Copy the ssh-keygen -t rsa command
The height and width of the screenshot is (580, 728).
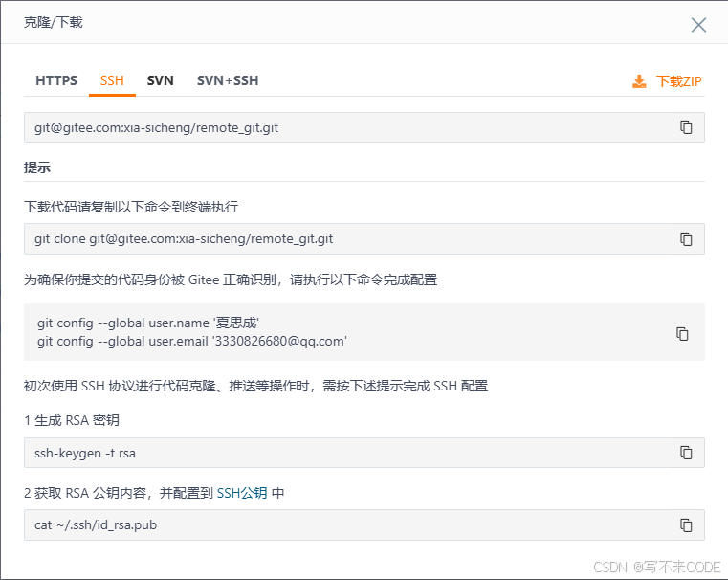686,453
